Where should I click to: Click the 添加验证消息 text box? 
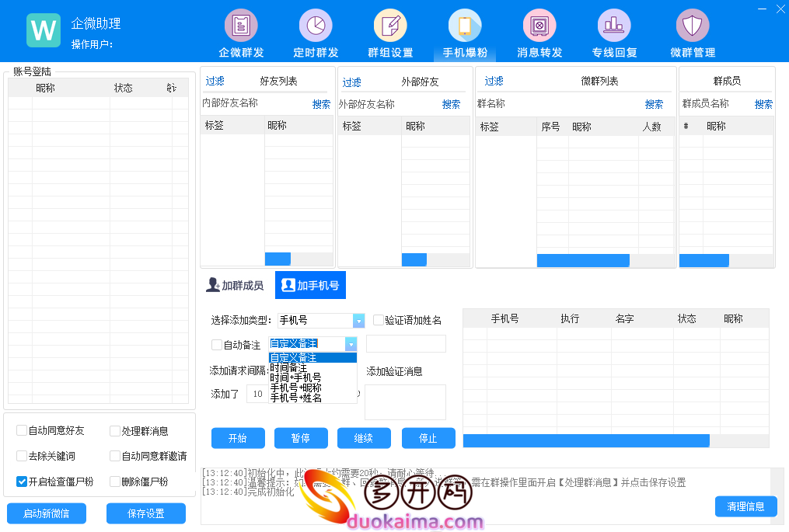pyautogui.click(x=405, y=402)
